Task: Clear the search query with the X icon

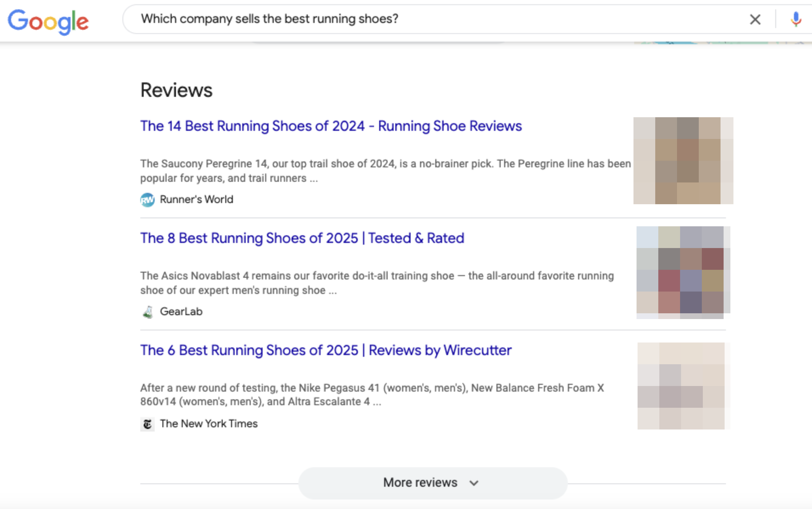Action: tap(755, 20)
